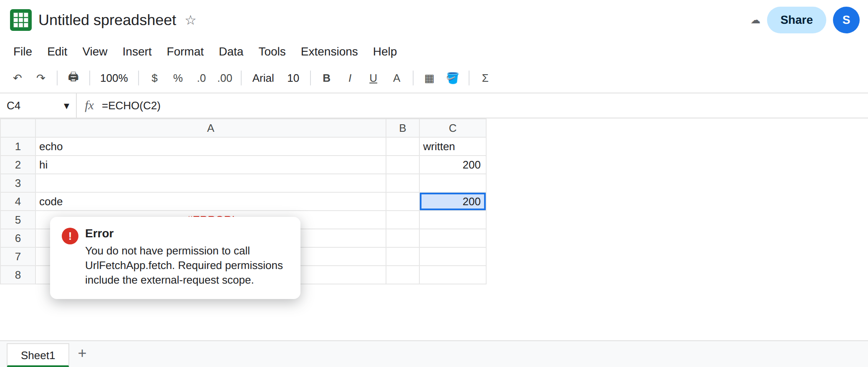Open the fill color bucket
This screenshot has width=868, height=367.
452,78
